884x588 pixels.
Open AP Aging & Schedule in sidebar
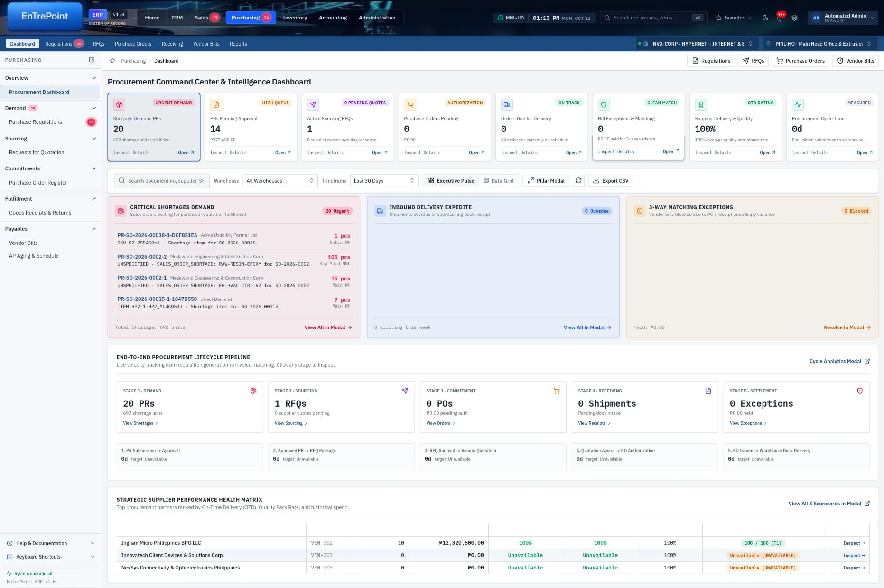[34, 256]
